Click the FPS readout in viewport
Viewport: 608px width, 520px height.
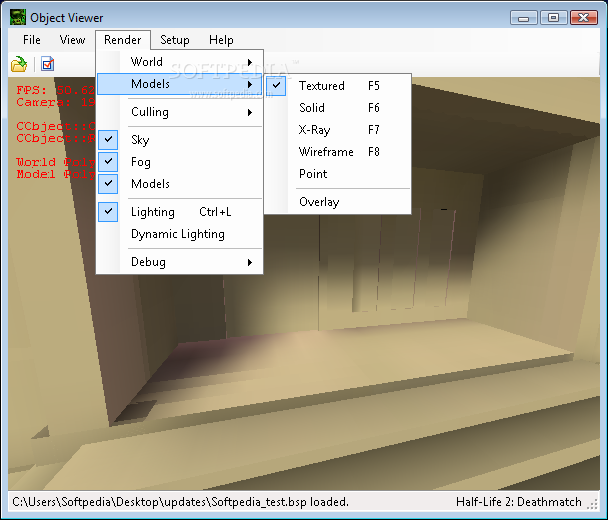click(x=55, y=90)
